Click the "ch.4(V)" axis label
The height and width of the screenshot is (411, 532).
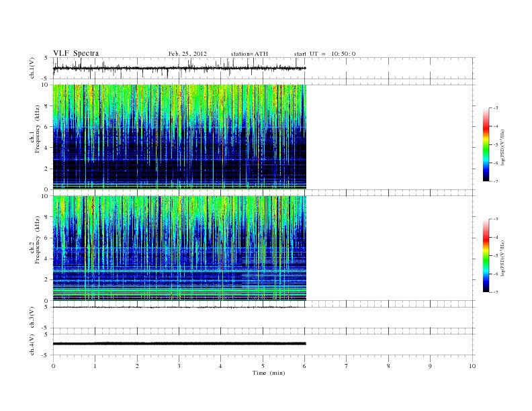[32, 345]
